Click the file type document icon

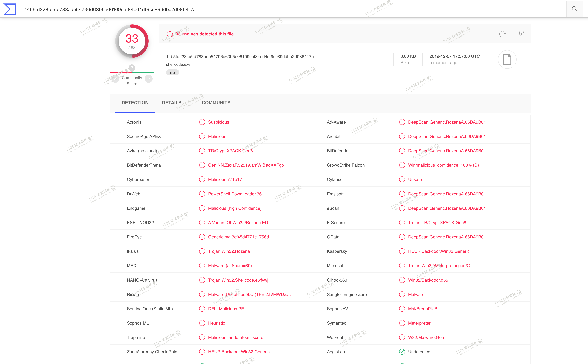point(507,59)
